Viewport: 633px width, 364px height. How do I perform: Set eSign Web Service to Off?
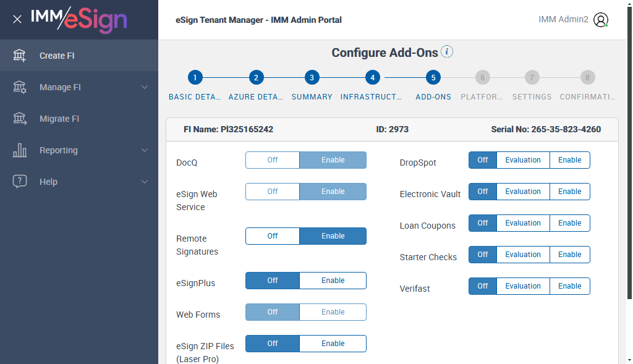pyautogui.click(x=273, y=192)
